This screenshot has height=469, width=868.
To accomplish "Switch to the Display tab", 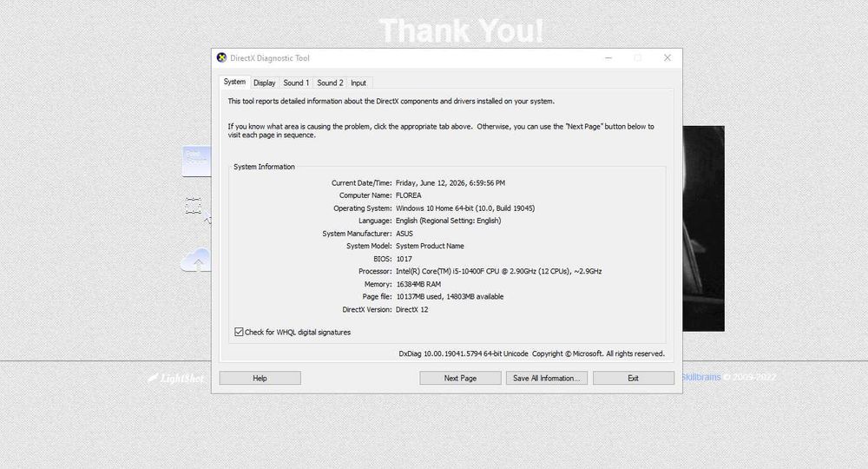I will click(264, 83).
